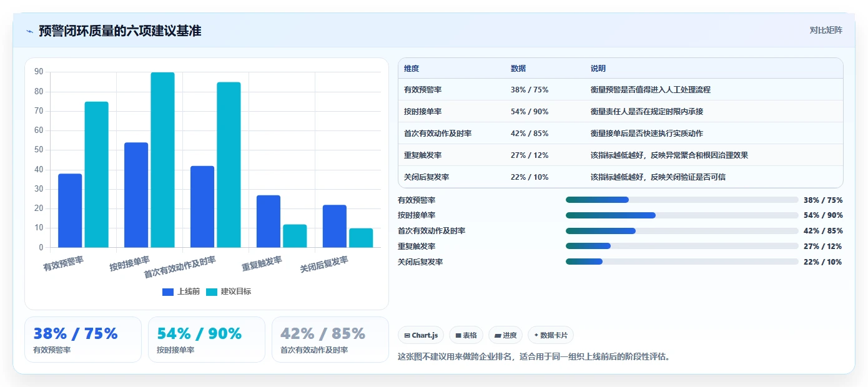Click the lightning icon beside the title
Screen dimensions: 868x387
(x=29, y=31)
